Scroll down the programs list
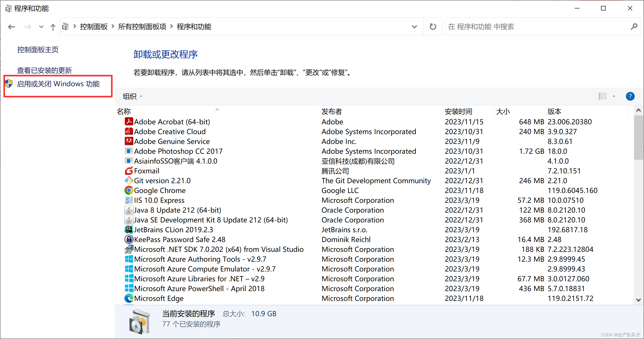The width and height of the screenshot is (644, 339). coord(638,302)
